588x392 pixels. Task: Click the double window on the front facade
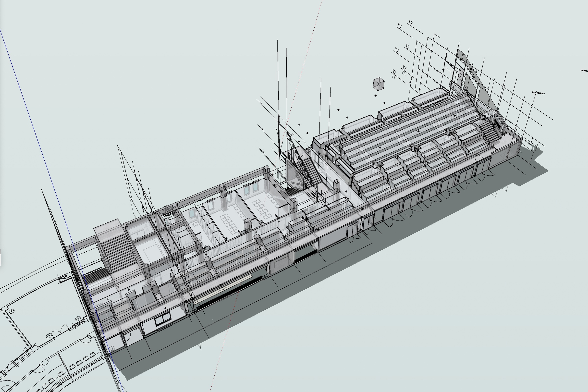tap(163, 320)
